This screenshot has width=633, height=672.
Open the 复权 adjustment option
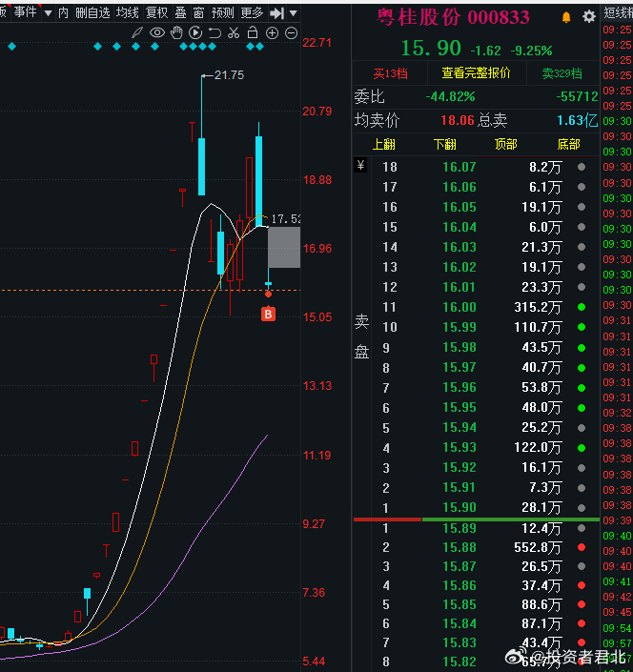157,12
